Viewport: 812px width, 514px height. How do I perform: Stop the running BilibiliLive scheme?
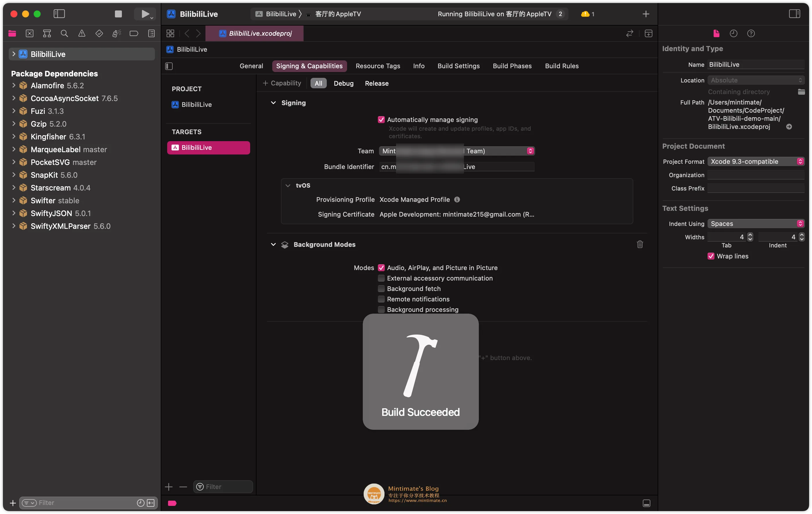click(118, 14)
